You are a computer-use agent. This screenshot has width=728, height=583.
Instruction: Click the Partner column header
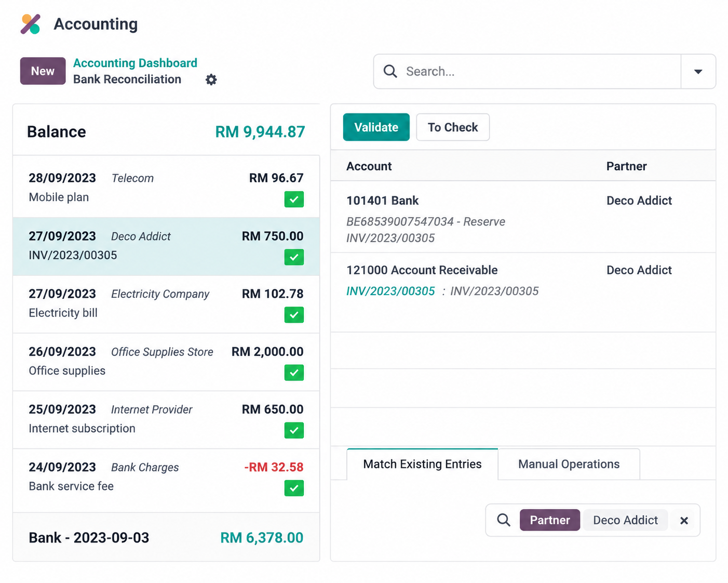[626, 166]
